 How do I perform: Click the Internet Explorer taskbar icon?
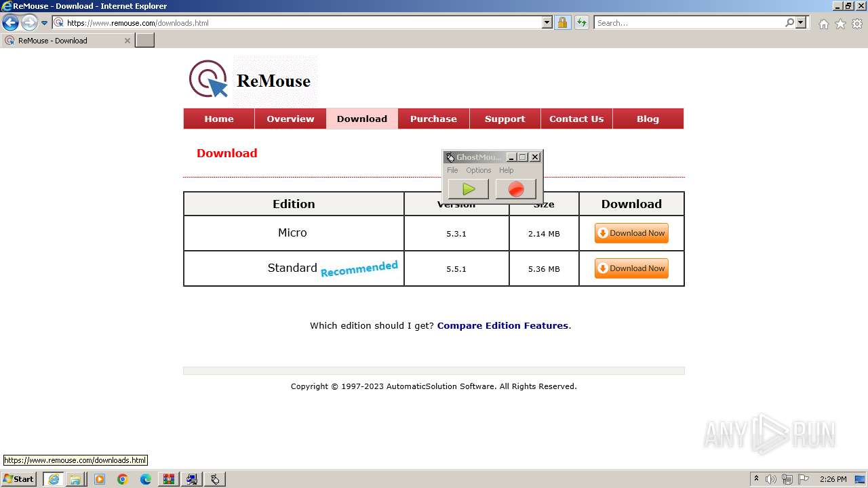tap(53, 479)
